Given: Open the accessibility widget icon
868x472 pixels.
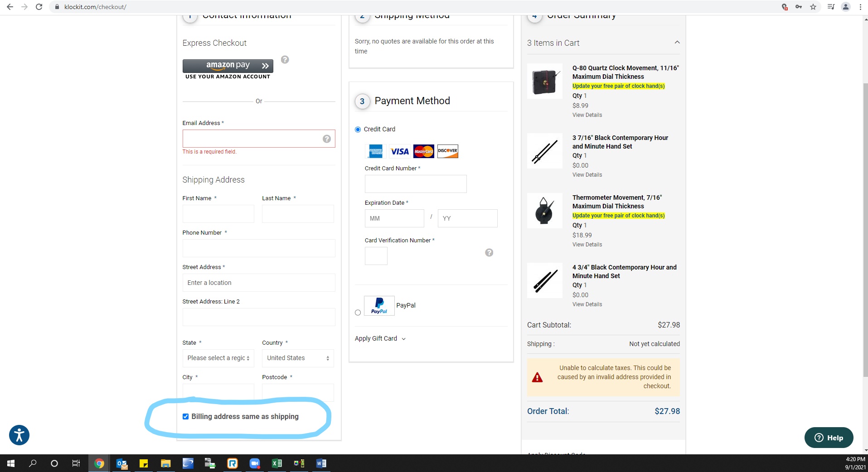Looking at the screenshot, I should click(19, 435).
